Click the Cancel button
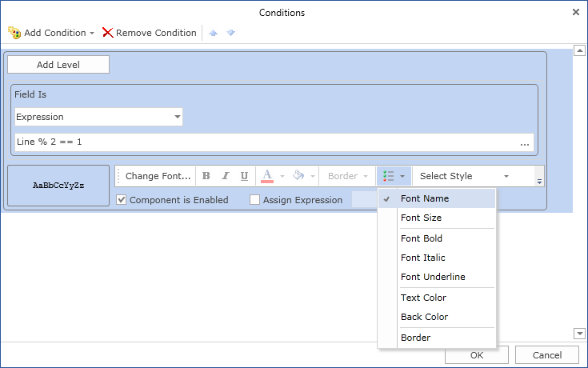Viewport: 588px width, 368px height. click(x=546, y=355)
